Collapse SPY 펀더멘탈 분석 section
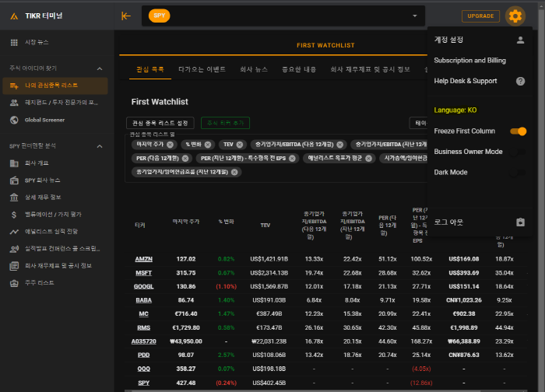This screenshot has width=545, height=392. click(x=100, y=146)
